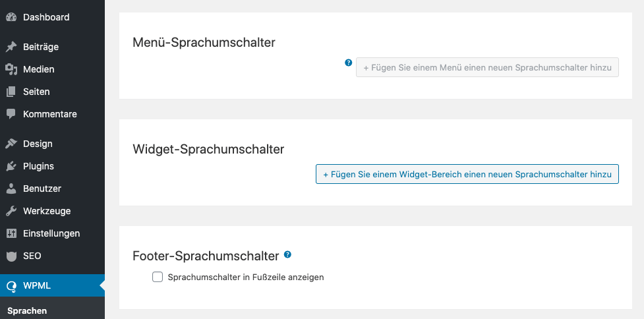Click the Plugins plug icon
This screenshot has height=319, width=644.
pos(11,166)
